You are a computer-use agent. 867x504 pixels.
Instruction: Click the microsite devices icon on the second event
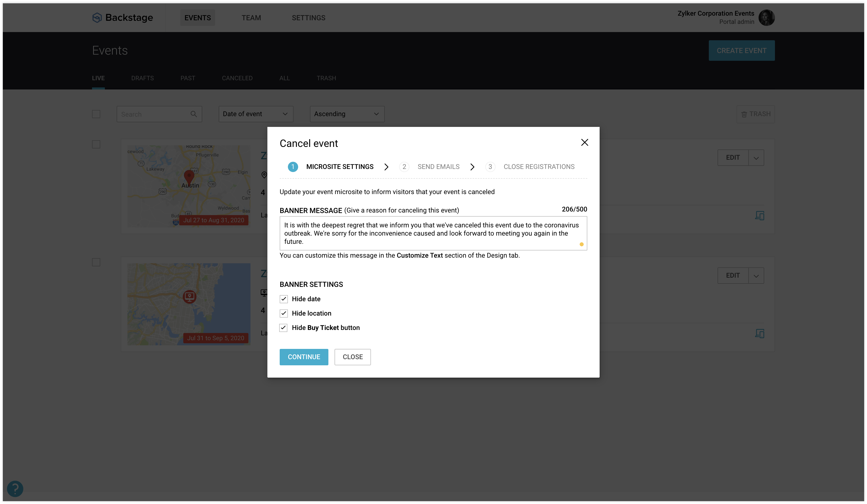(760, 333)
